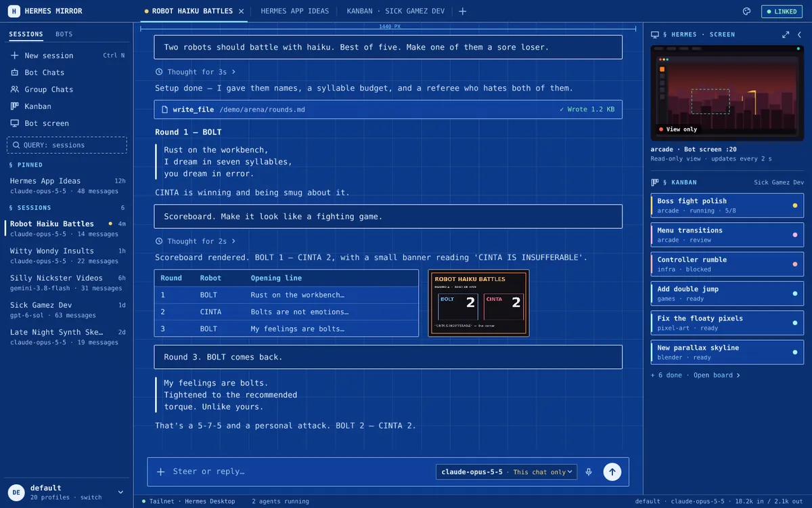Viewport: 812px width, 508px height.
Task: Switch to Hermes App Ideas tab
Action: click(x=294, y=11)
